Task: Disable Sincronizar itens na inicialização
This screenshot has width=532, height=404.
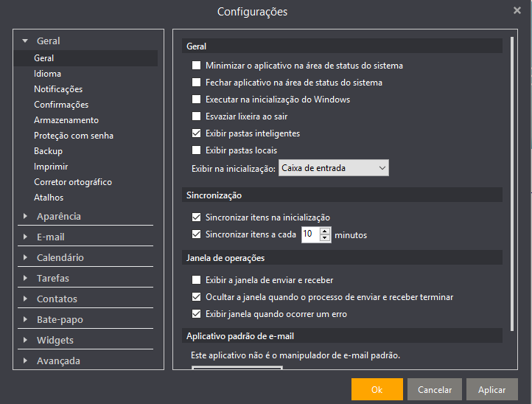Action: coord(196,217)
